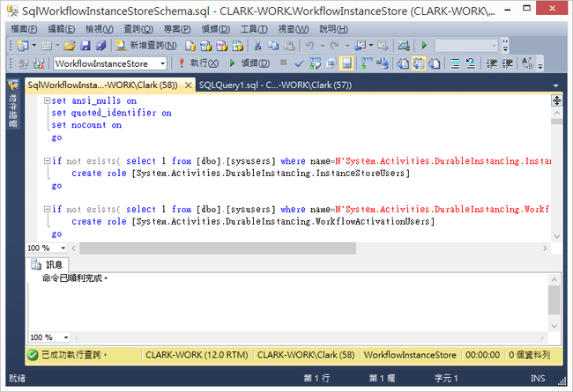
Task: Open the 說明(H) menu
Action: tap(333, 29)
